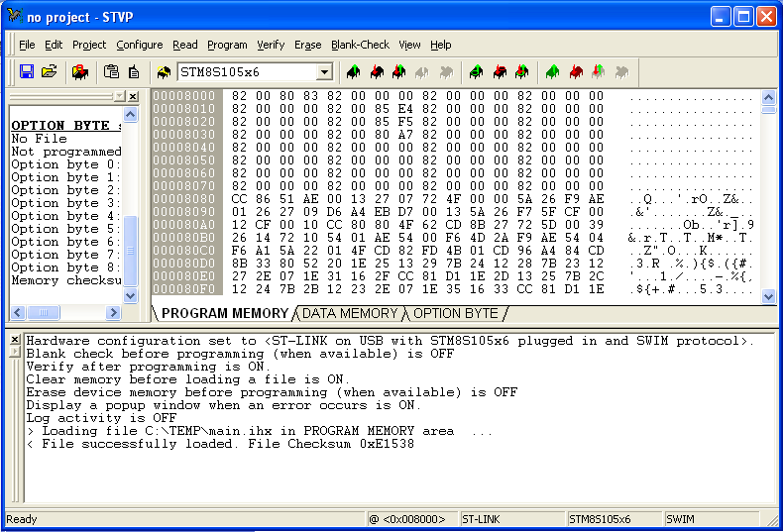Open the Project menu
Viewport: 783px width, 532px height.
[x=89, y=45]
